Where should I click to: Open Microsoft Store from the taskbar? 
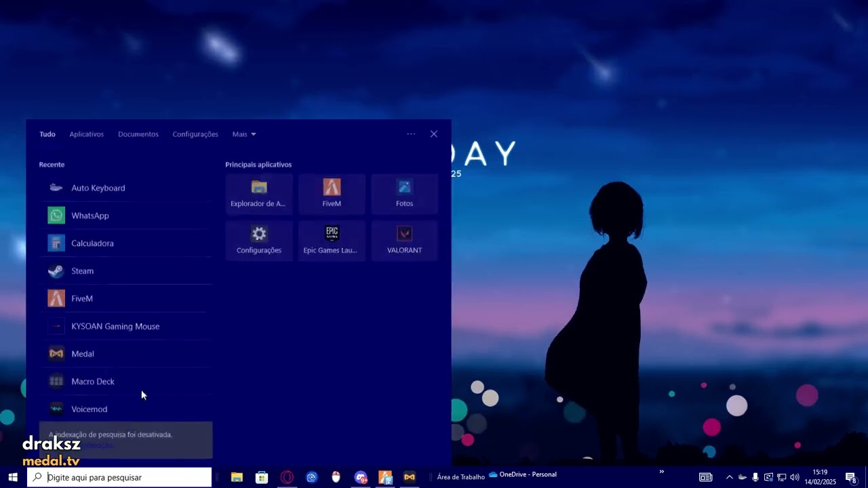(262, 477)
